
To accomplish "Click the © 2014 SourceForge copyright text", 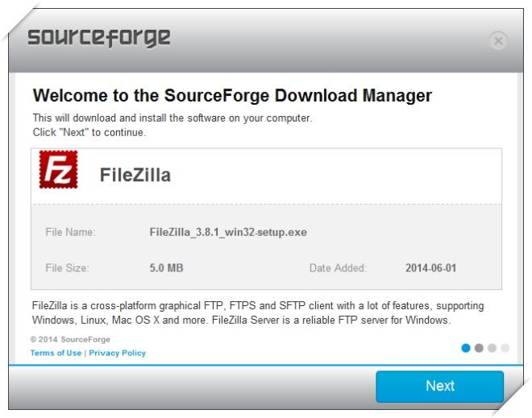I will (70, 339).
